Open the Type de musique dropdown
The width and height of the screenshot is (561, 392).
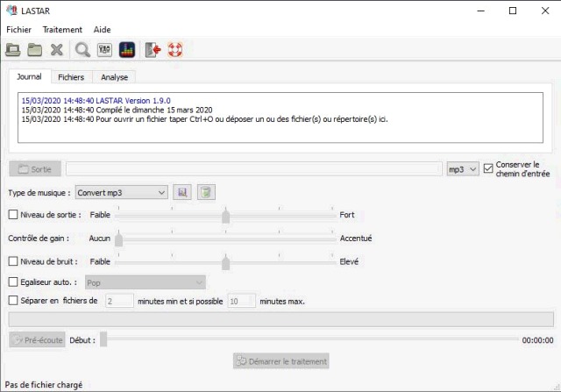click(121, 192)
